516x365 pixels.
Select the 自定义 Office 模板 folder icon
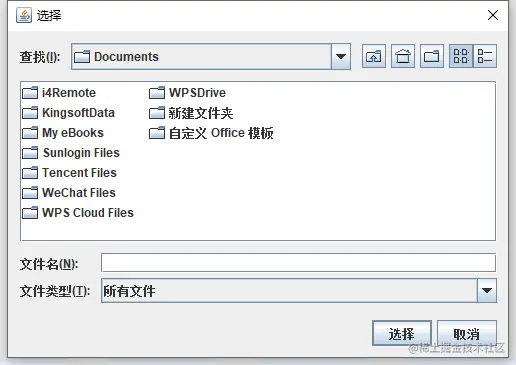click(157, 133)
